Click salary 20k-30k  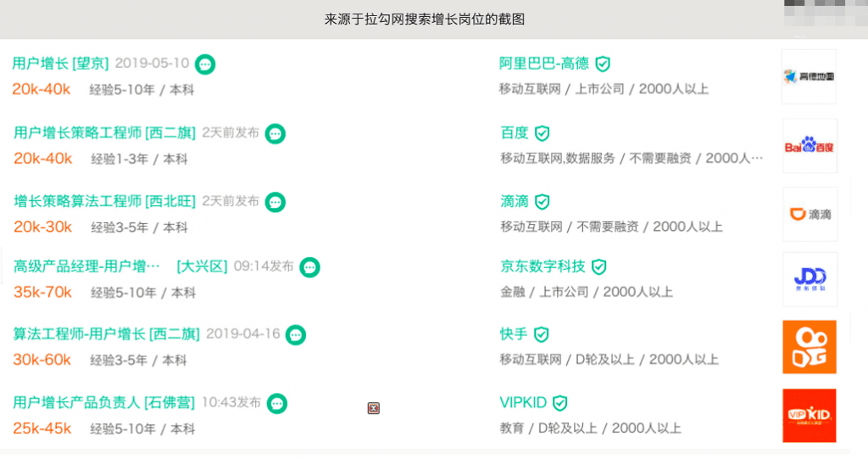click(x=42, y=227)
